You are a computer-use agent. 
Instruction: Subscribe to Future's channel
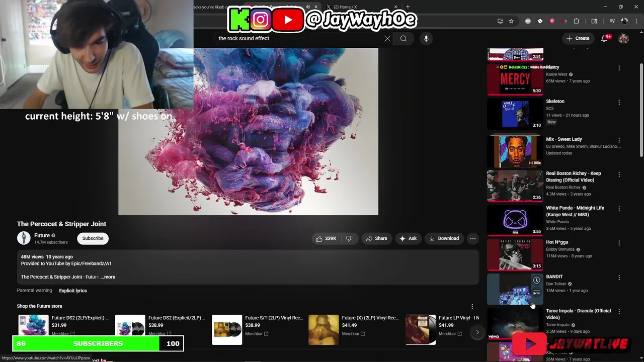point(93,238)
